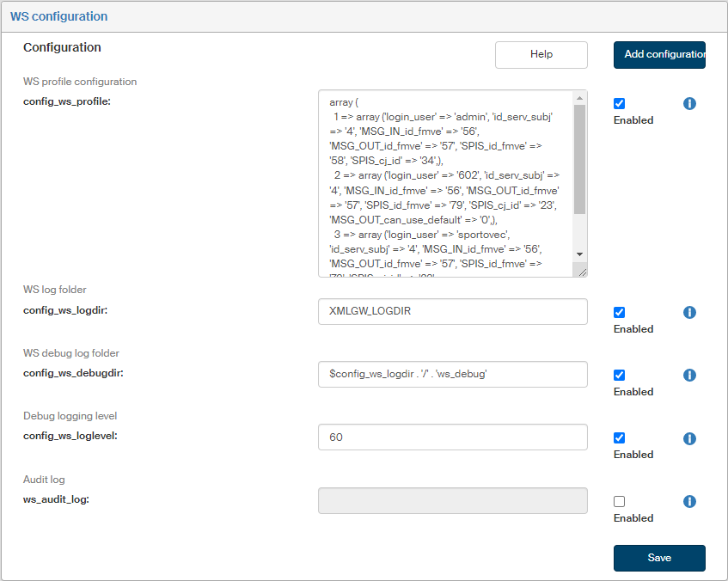Click scroll-up arrow in profile textarea

[x=579, y=97]
